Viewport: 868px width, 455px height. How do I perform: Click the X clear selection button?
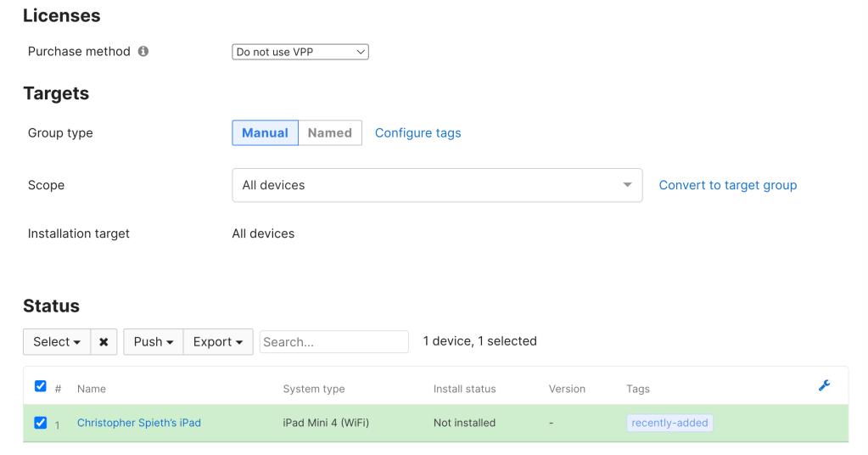click(x=104, y=342)
